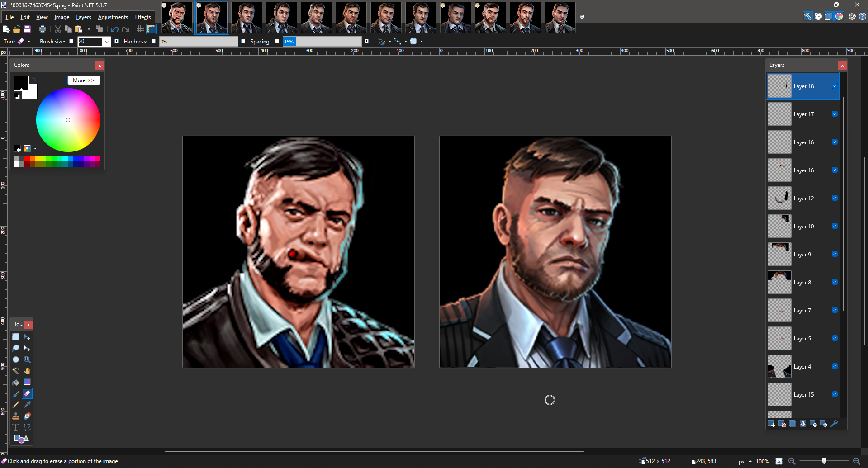Toggle the Tools window hammer icon

point(808,16)
